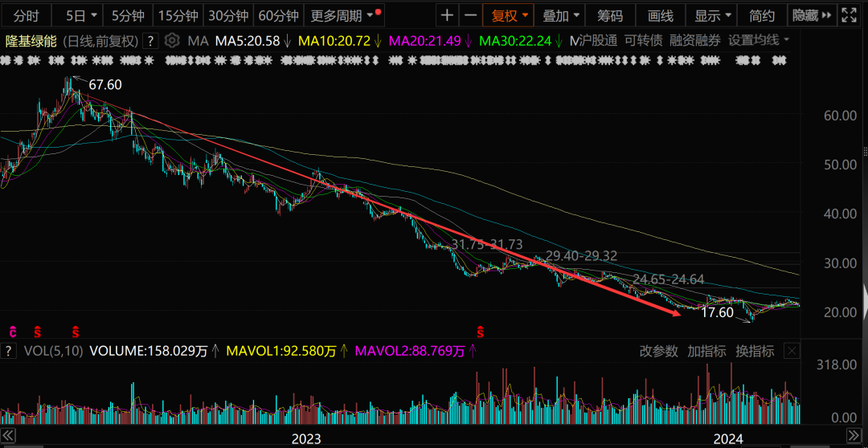Screen dimensions: 868x448
Task: Expand 更多周期 period menu
Action: tap(346, 15)
